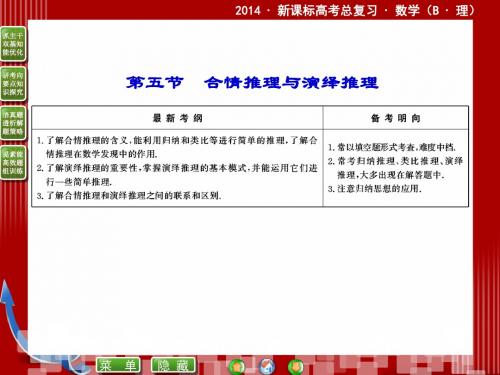
Task: Open the 菜单 button at bottom
Action: pos(118,365)
